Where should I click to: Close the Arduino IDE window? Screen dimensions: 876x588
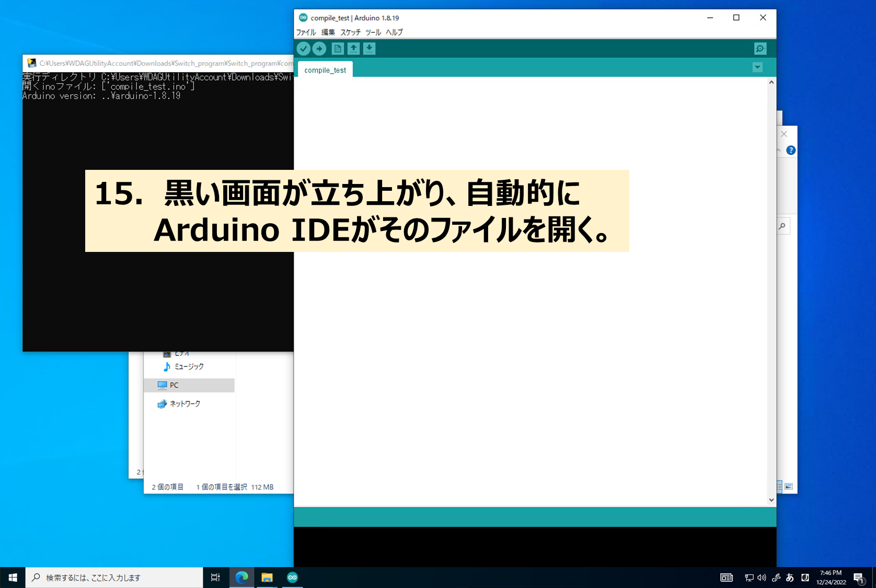click(x=763, y=18)
